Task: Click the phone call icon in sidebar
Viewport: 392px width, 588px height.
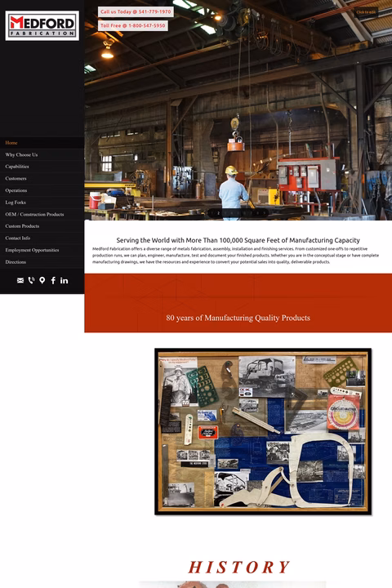Action: [31, 280]
